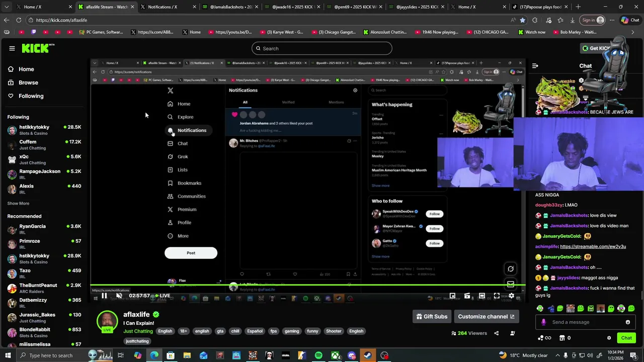This screenshot has height=362, width=644.
Task: Open the channel points icon
Action: click(x=544, y=338)
